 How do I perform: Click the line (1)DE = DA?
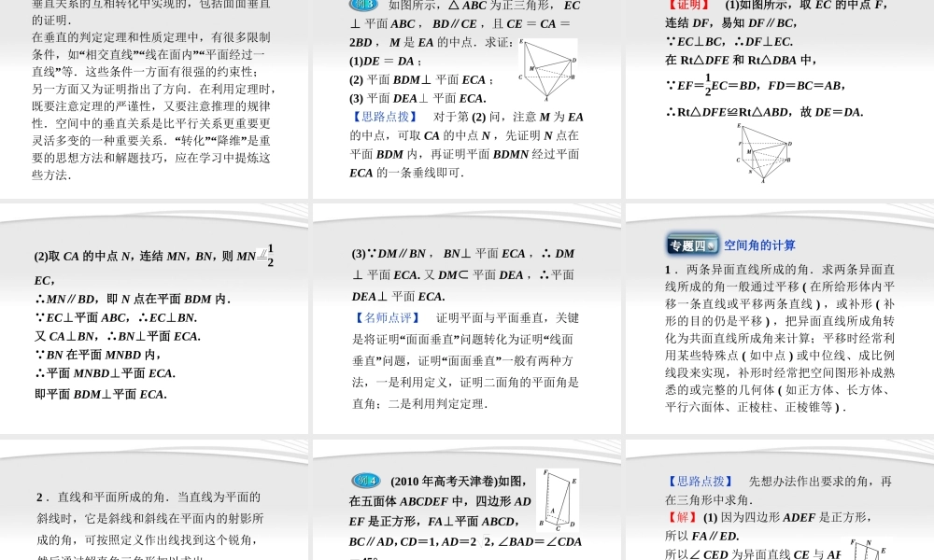point(386,61)
